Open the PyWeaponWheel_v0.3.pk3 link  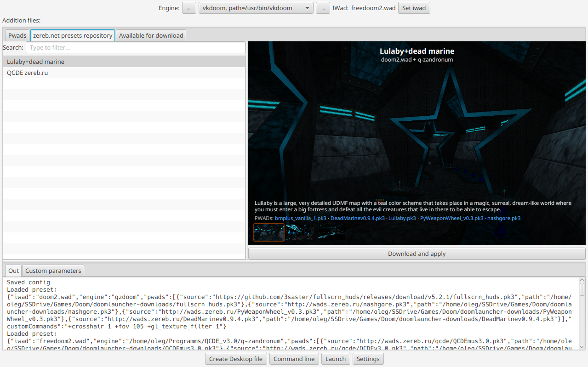point(451,218)
